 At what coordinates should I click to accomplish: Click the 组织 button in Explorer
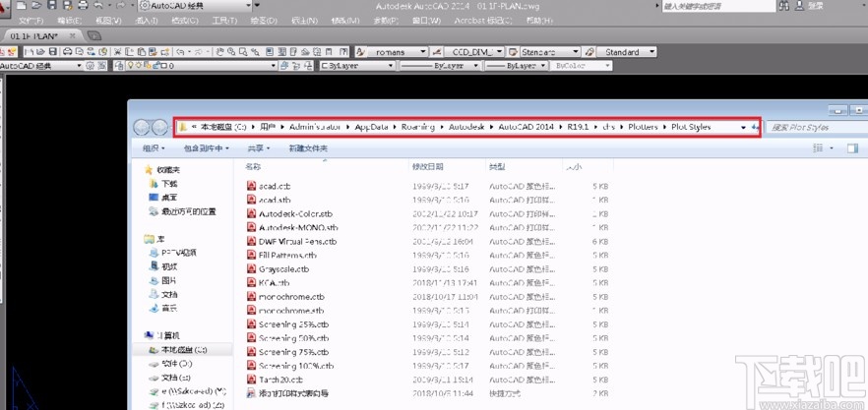tap(154, 148)
